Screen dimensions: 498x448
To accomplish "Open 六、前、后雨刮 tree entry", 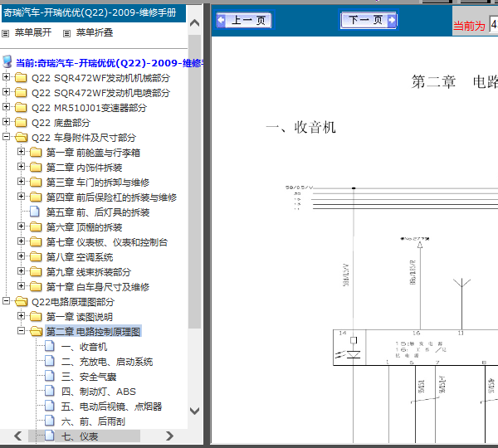I will tap(93, 421).
